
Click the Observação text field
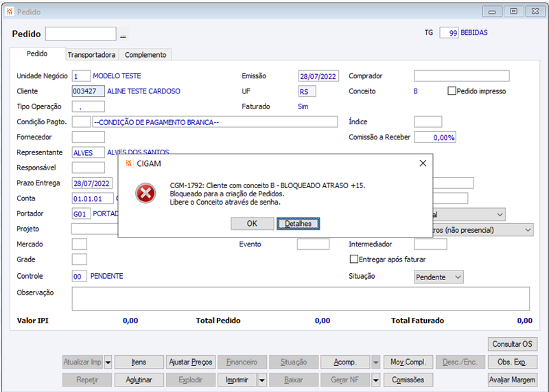[301, 299]
